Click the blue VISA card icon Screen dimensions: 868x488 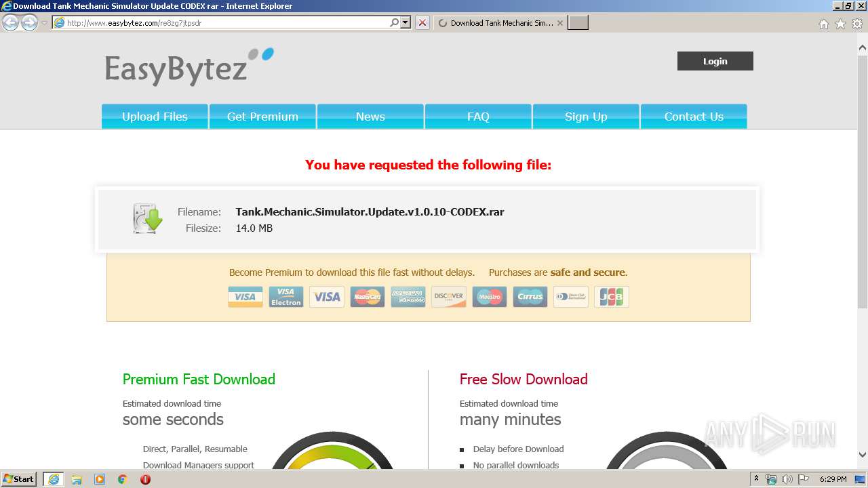pyautogui.click(x=245, y=297)
